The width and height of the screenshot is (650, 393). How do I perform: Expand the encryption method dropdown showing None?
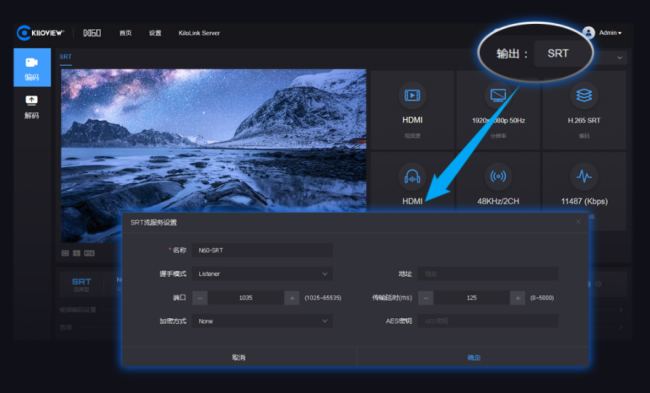click(262, 321)
